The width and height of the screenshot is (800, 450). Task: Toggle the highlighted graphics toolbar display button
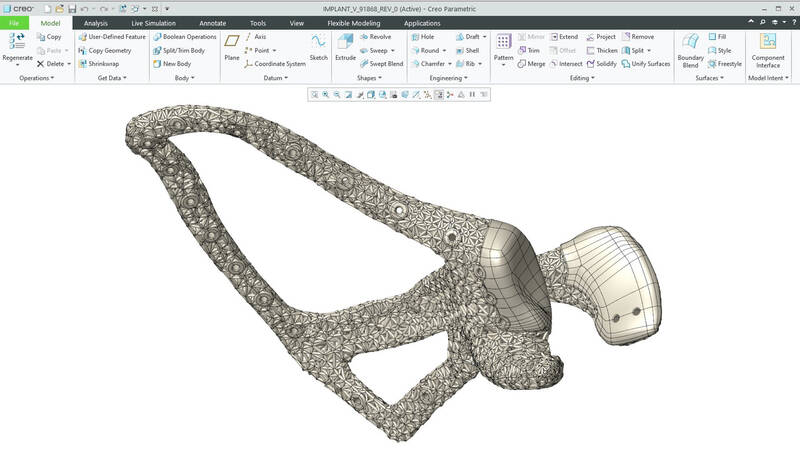439,95
